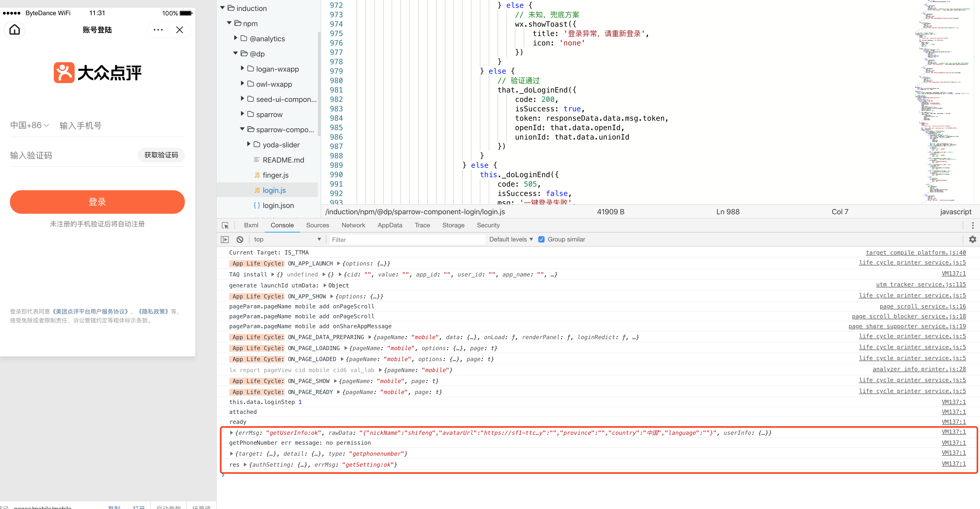Switch to the Network tab
This screenshot has width=980, height=509.
coord(353,225)
